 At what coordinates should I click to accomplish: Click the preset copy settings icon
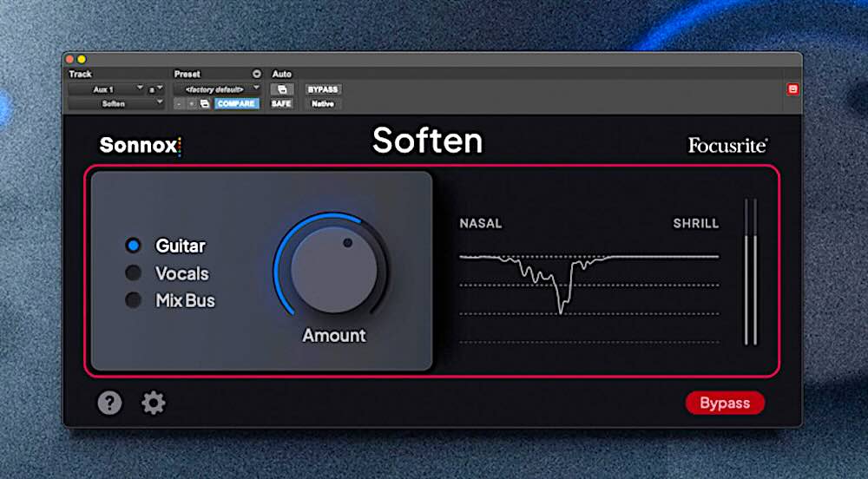(x=205, y=103)
